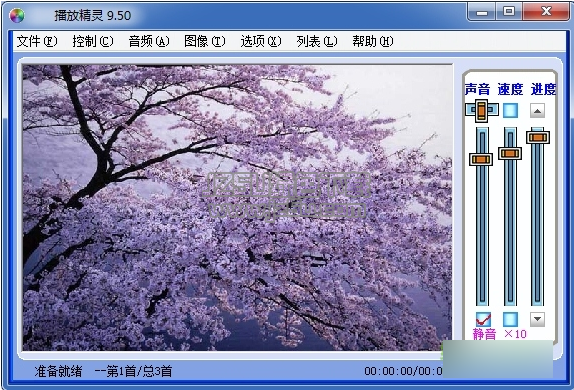This screenshot has height=390, width=574.
Task: Click the 声音 volume vertical slider handle
Action: coord(481,159)
